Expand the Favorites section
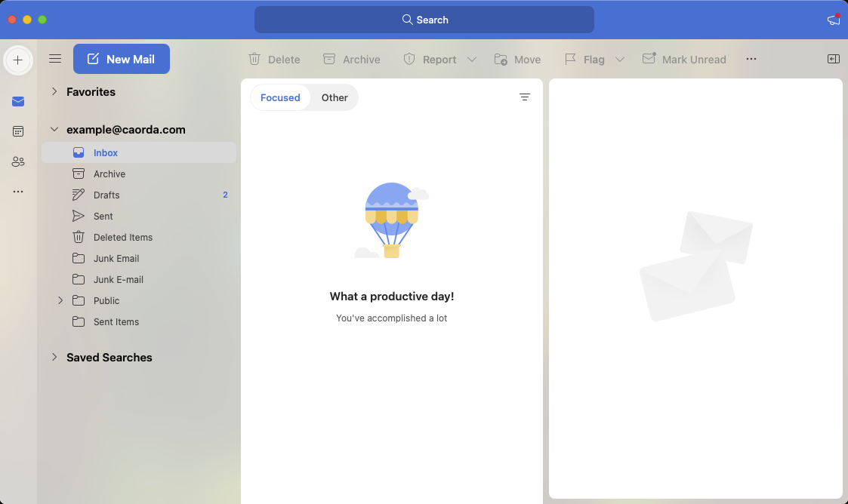The image size is (848, 504). coord(54,91)
